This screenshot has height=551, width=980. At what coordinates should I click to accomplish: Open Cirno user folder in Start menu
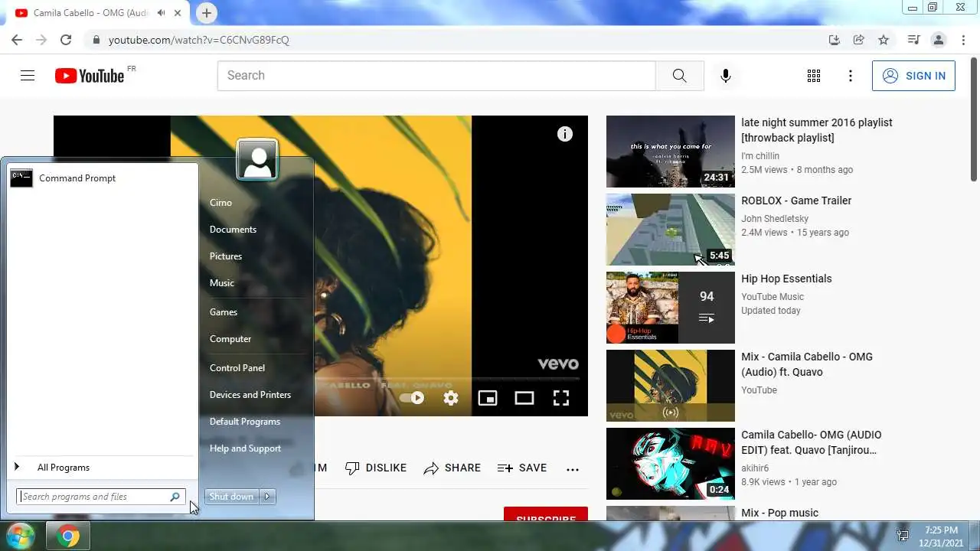click(x=220, y=203)
